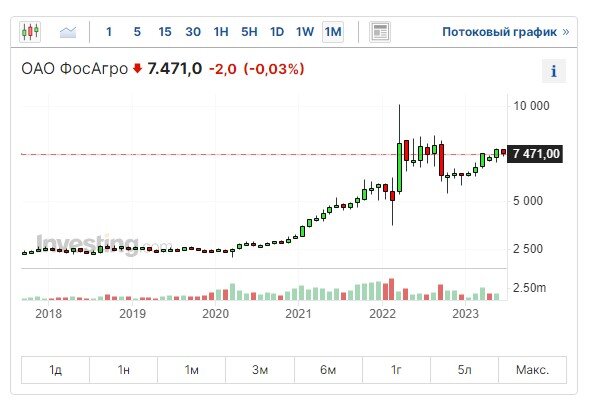Click the 7.471,0 price value
The width and height of the screenshot is (590, 407).
[x=175, y=69]
